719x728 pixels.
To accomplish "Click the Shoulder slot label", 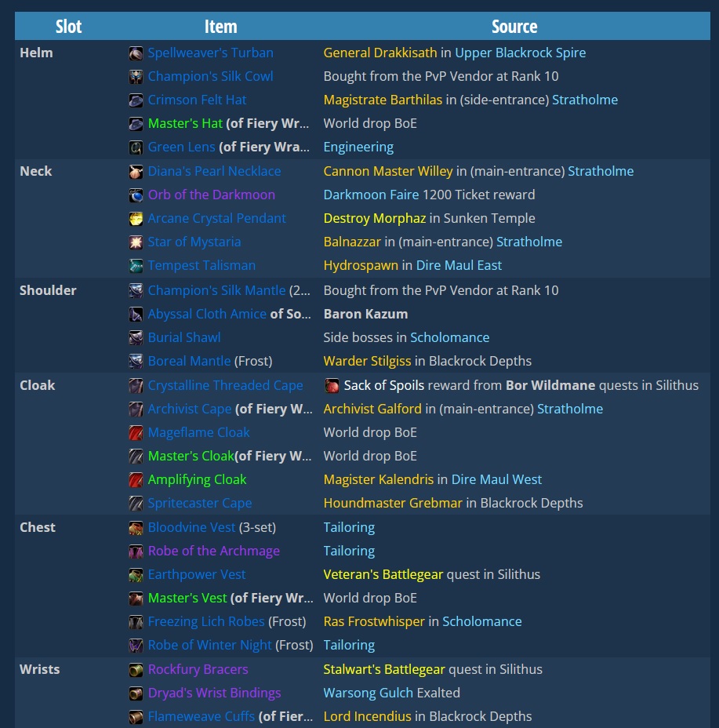I will [48, 290].
